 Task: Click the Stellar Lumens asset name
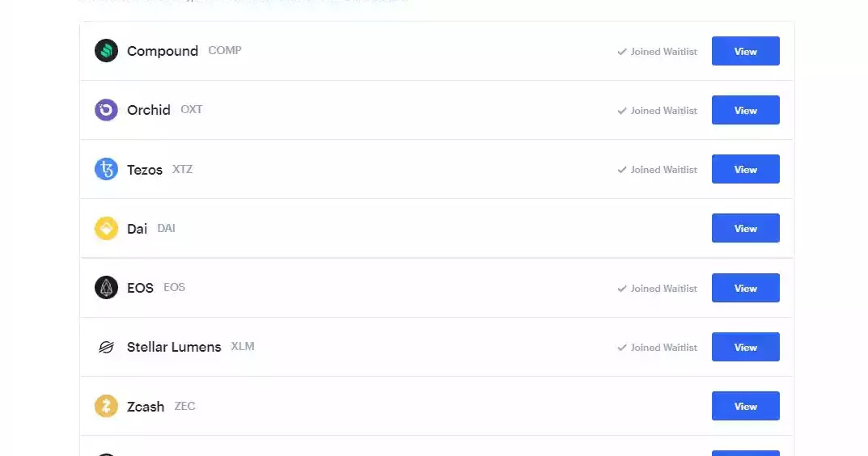coord(174,347)
